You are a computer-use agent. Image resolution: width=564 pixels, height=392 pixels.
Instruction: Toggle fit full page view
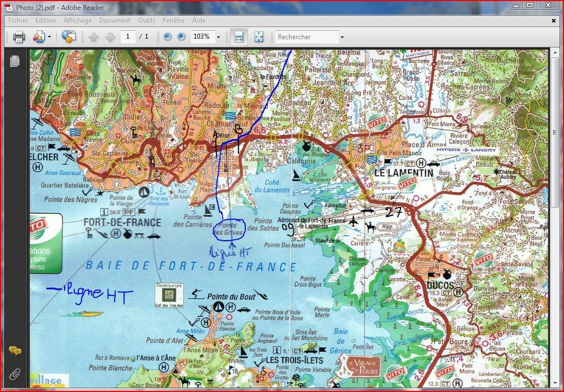(258, 37)
